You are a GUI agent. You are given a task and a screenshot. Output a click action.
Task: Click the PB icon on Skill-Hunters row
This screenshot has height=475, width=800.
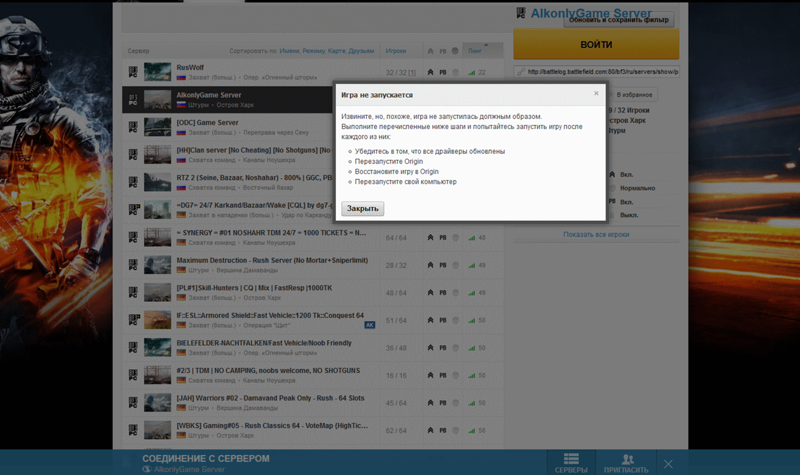coord(443,292)
